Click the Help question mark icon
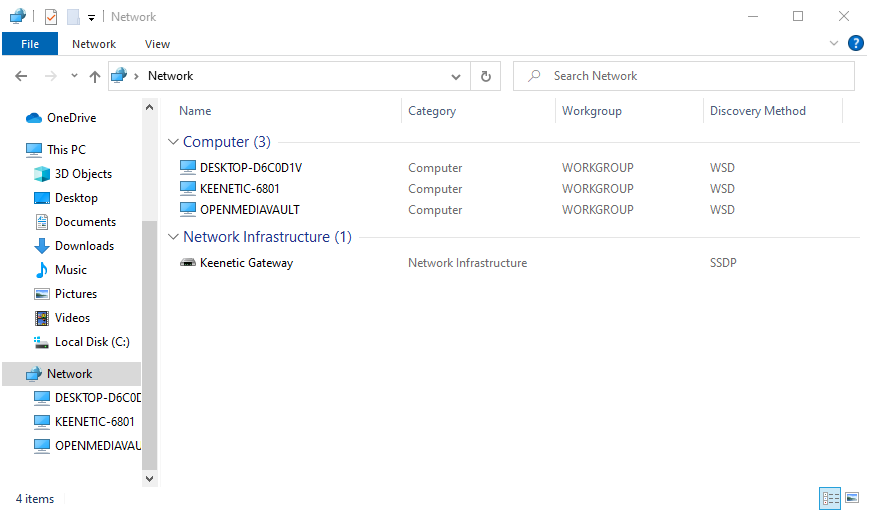This screenshot has width=869, height=512. pyautogui.click(x=855, y=44)
